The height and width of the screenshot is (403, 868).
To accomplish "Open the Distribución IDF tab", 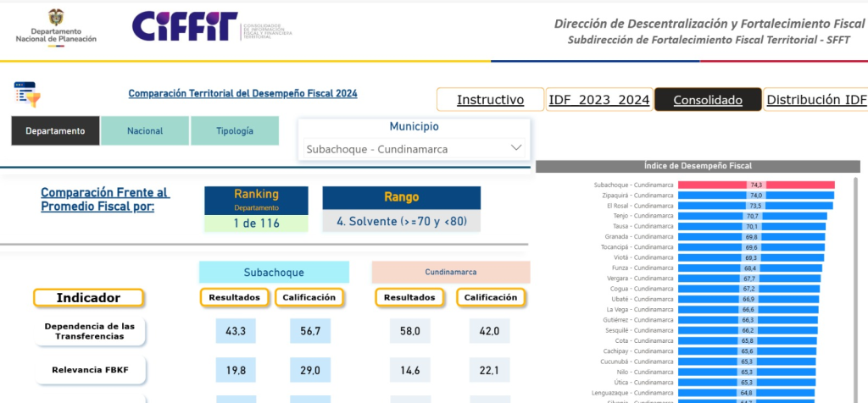I will [x=815, y=100].
